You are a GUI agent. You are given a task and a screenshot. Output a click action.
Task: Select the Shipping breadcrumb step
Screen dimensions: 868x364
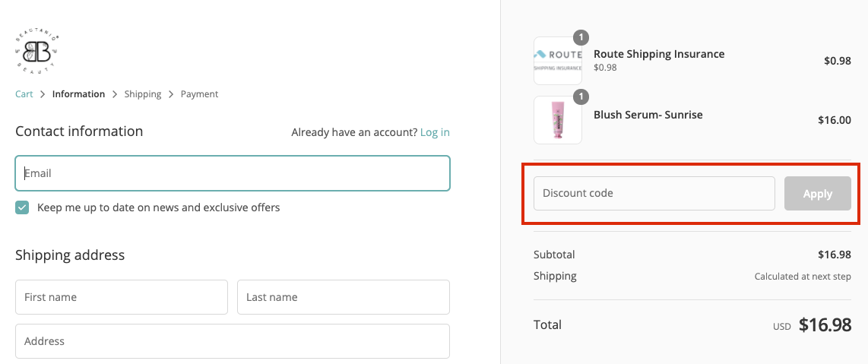(143, 94)
